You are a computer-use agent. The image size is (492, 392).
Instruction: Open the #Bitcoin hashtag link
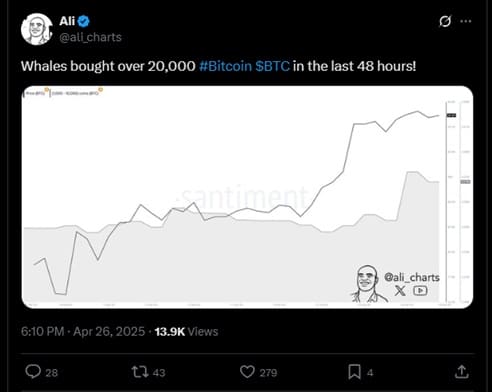(225, 66)
